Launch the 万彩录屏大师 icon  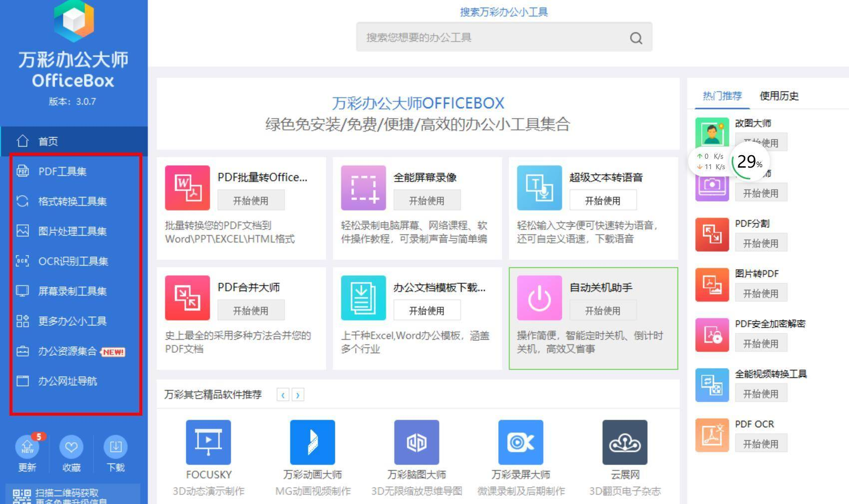tap(521, 442)
